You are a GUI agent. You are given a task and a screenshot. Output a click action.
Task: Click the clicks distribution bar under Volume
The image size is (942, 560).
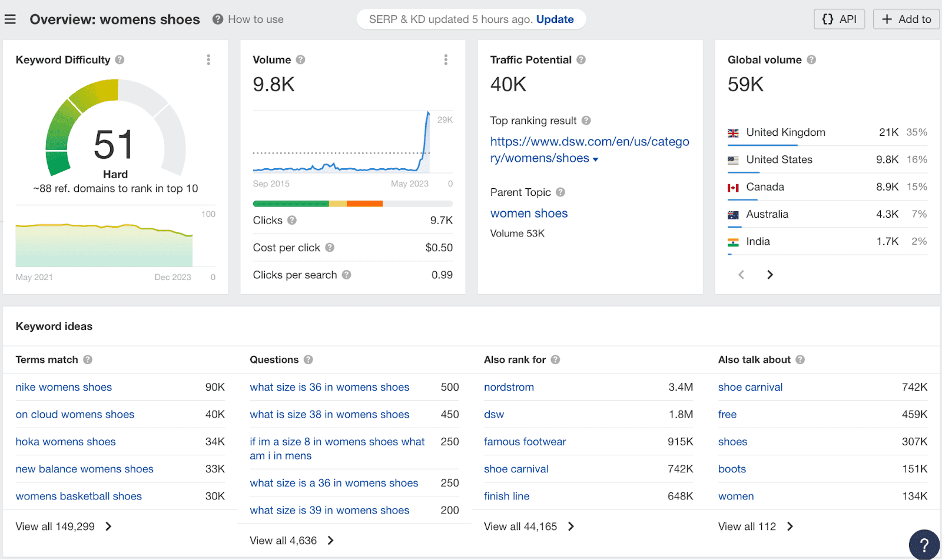[352, 204]
